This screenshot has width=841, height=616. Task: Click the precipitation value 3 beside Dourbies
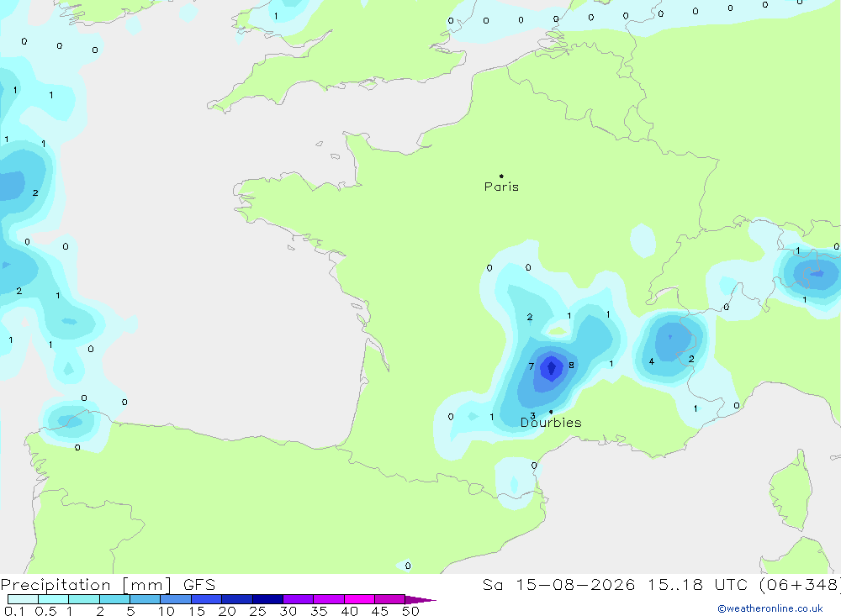(532, 416)
